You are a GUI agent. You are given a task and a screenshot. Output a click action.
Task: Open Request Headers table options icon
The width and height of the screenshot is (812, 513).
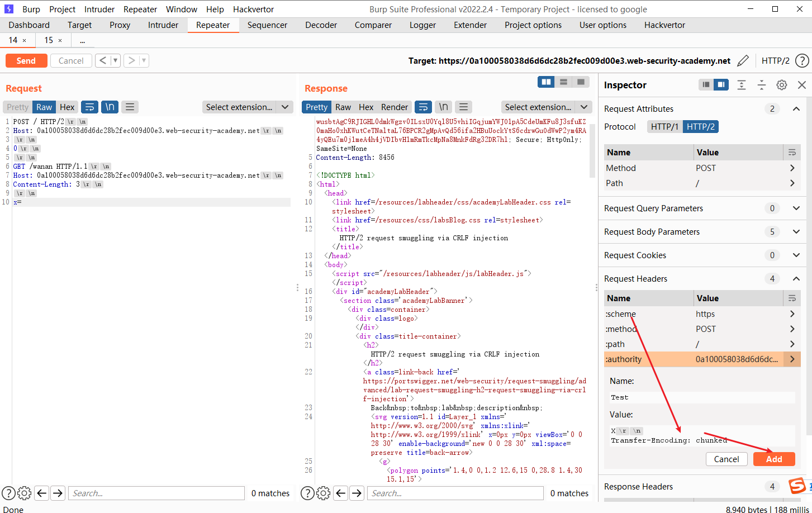click(792, 298)
